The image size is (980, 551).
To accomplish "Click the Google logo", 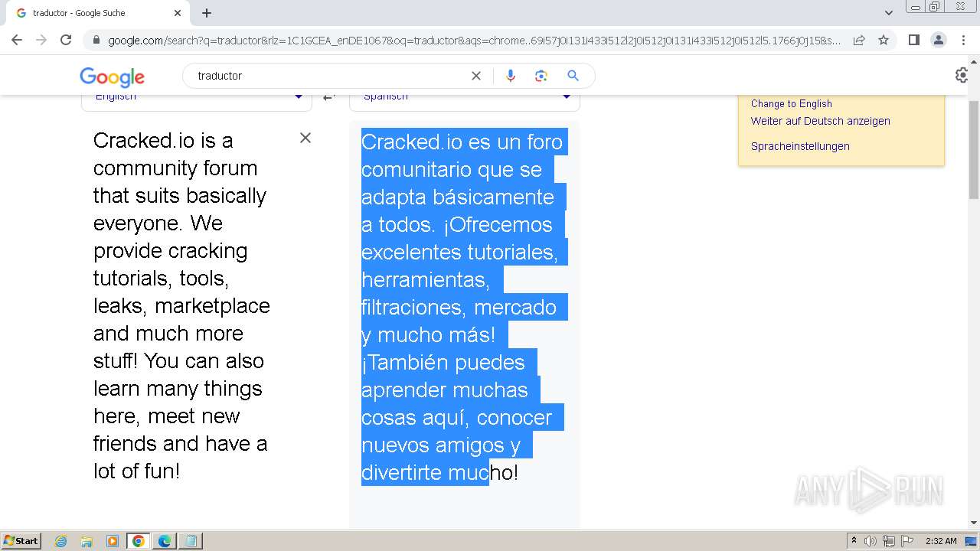I will [x=112, y=77].
